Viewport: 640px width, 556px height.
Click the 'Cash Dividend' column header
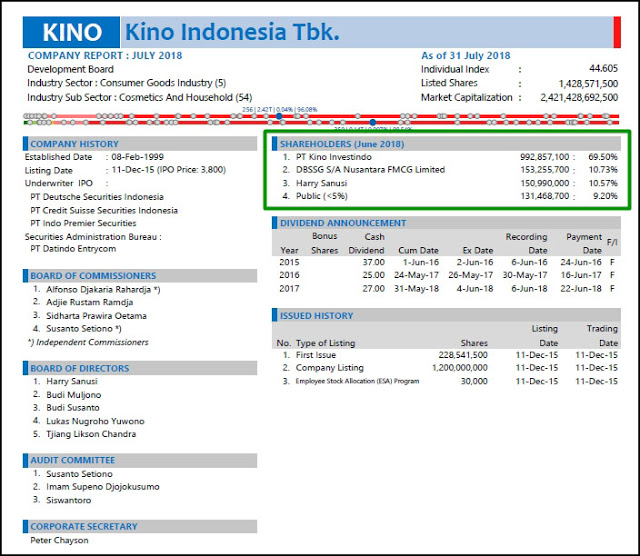[x=367, y=243]
